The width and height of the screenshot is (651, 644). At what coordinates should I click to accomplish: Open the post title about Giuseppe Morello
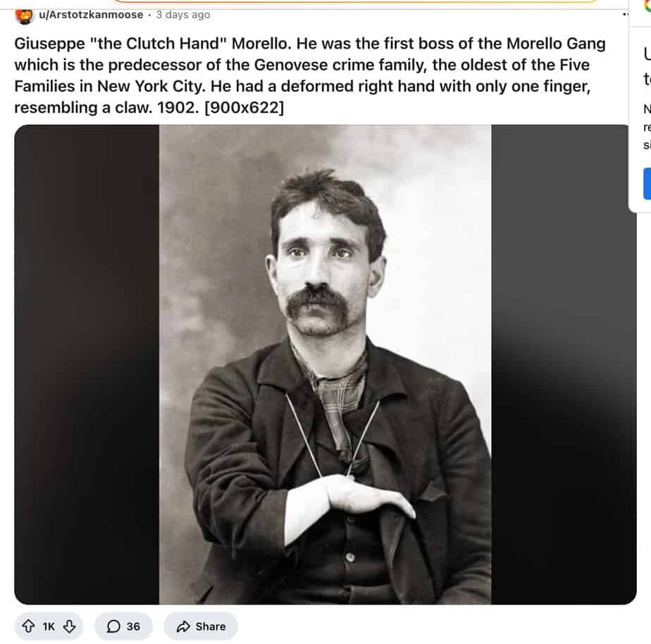pos(310,75)
